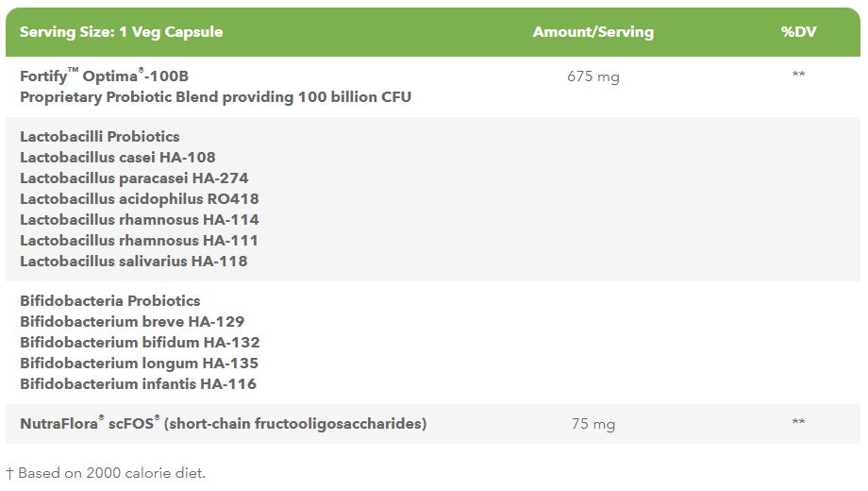Select Lactobacillus acidophilus RO418
The image size is (868, 491).
click(x=140, y=198)
